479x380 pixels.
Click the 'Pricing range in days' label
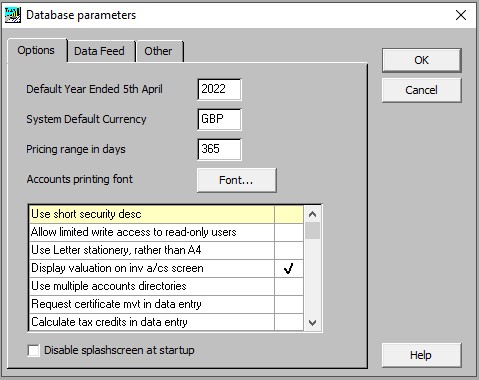(x=76, y=149)
